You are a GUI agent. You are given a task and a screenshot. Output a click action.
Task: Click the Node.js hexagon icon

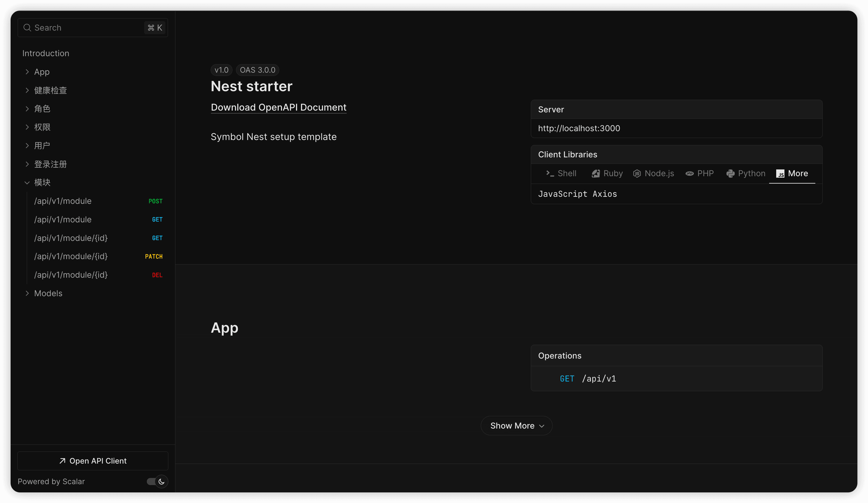tap(637, 174)
